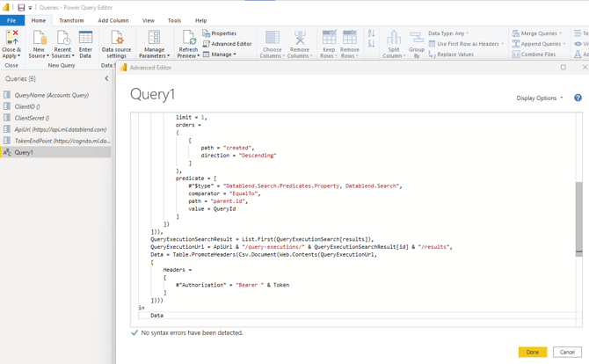Maximize the Advanced Editor dialog
589x364 pixels.
[564, 67]
